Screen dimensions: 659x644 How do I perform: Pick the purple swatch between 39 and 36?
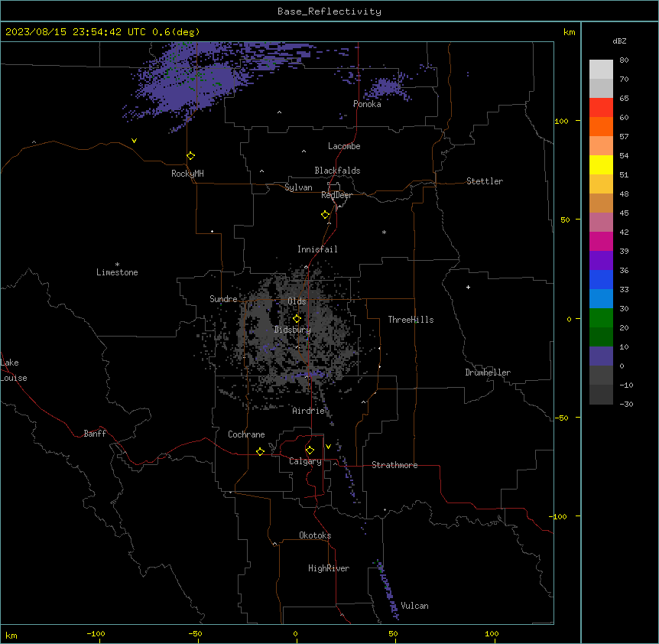coord(601,260)
